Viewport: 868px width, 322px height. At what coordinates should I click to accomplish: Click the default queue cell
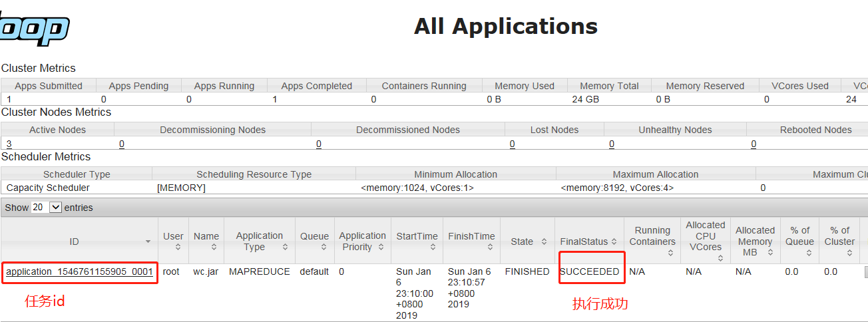tap(314, 271)
